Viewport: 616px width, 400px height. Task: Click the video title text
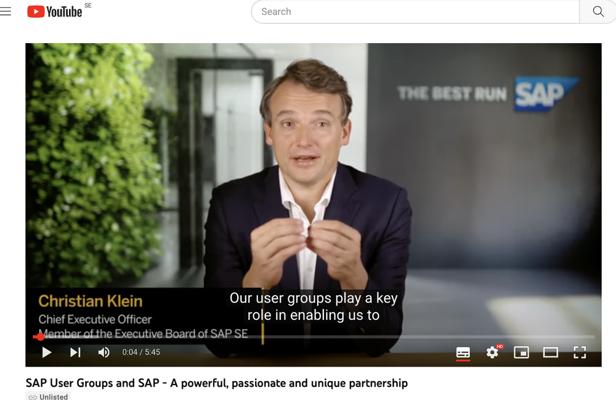tap(216, 383)
